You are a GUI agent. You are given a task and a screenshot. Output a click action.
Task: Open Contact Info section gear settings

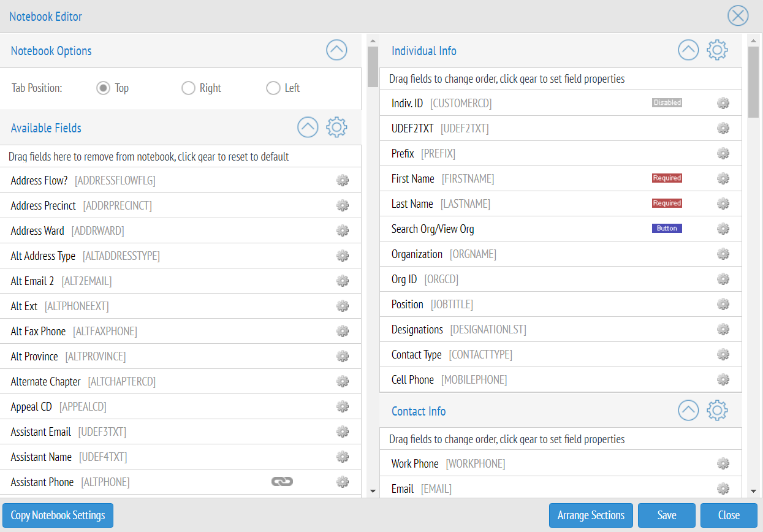click(717, 411)
